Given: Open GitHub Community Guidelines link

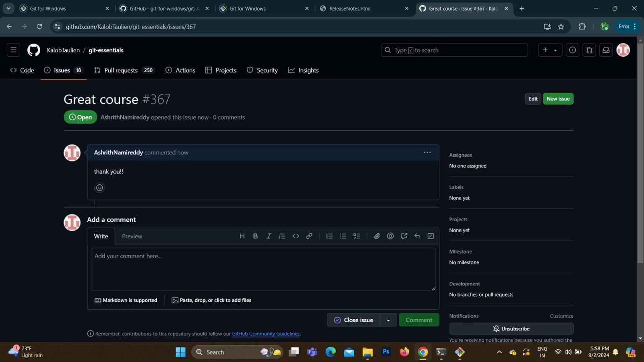Looking at the screenshot, I should point(266,334).
